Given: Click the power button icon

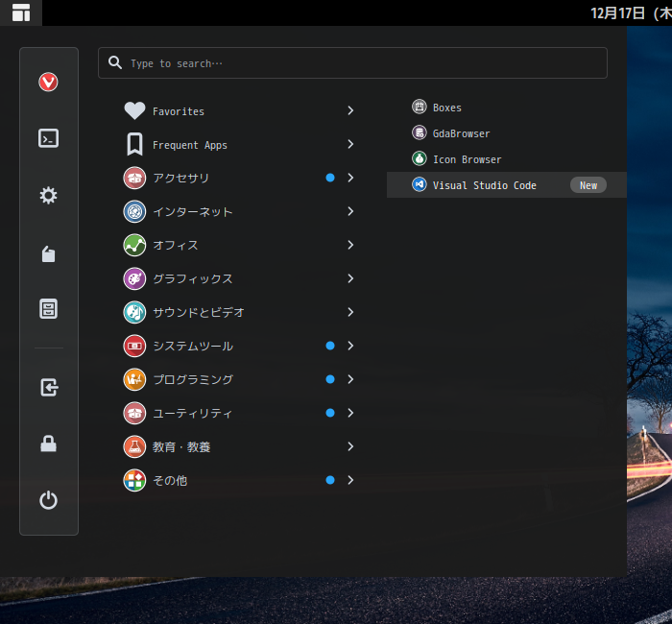Looking at the screenshot, I should (x=48, y=500).
